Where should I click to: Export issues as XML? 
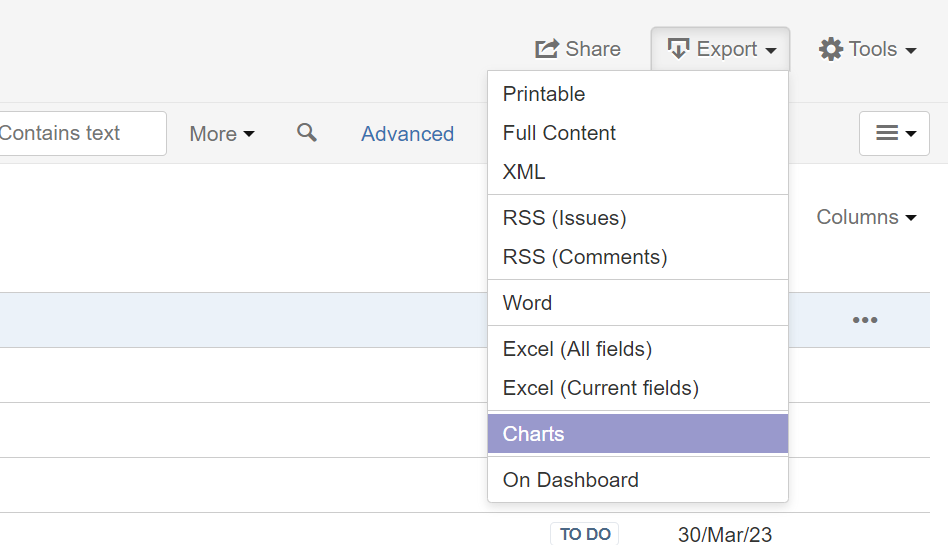click(524, 172)
